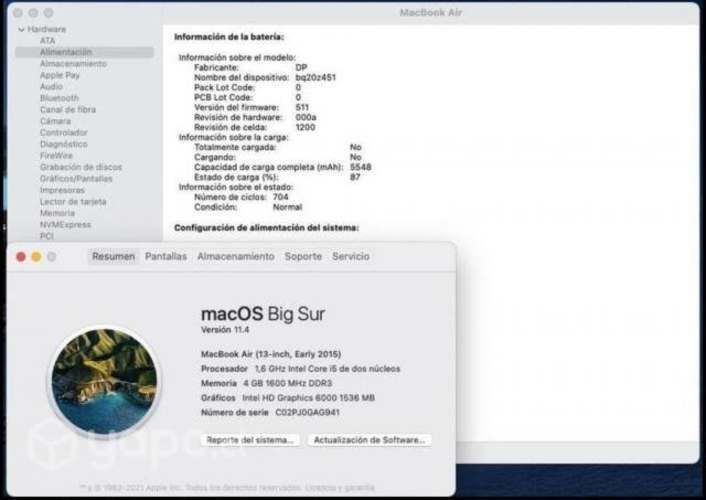The height and width of the screenshot is (500, 706).
Task: Click the Apple copyright footer text
Action: pyautogui.click(x=227, y=487)
